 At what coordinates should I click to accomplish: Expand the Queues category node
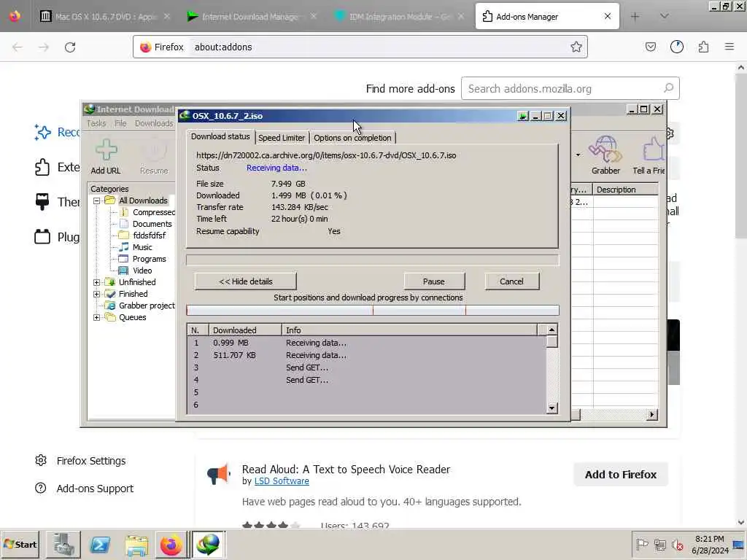pos(97,318)
